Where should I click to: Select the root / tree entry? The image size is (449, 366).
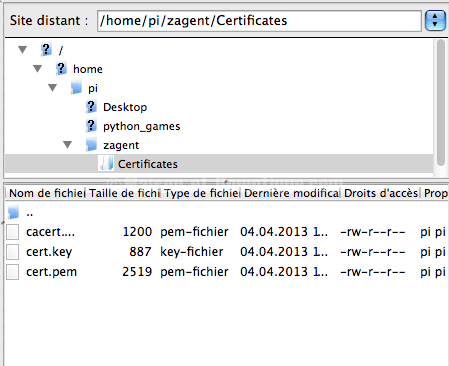(x=61, y=50)
